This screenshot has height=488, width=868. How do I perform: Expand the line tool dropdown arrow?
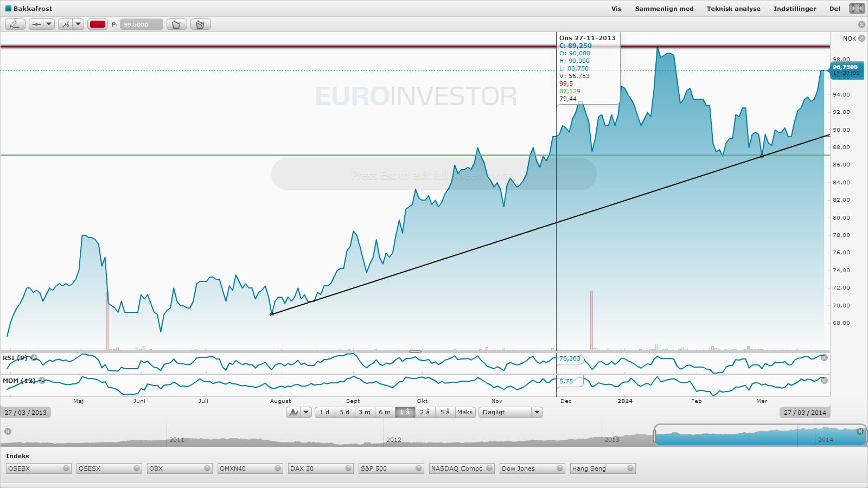pyautogui.click(x=49, y=24)
